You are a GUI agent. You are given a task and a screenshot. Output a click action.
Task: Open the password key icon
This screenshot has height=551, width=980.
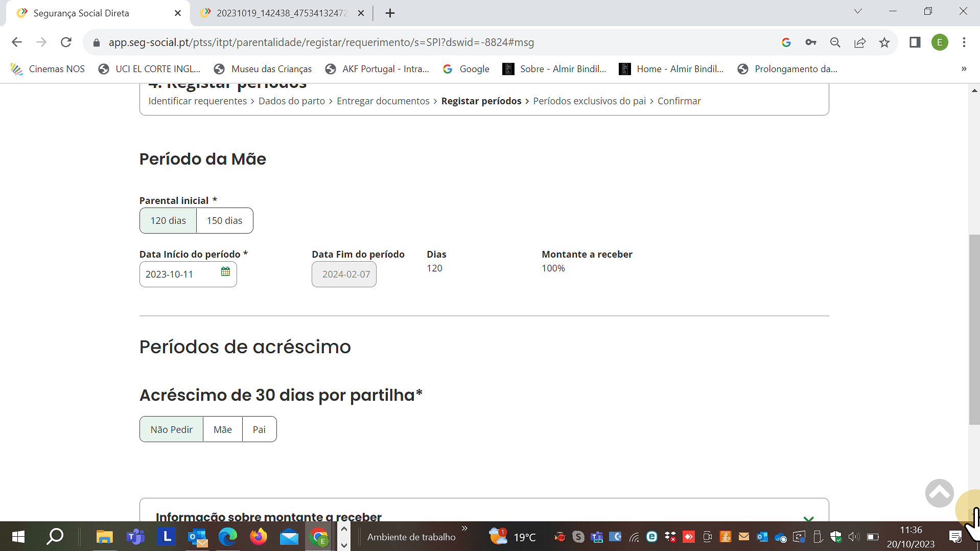click(x=811, y=42)
